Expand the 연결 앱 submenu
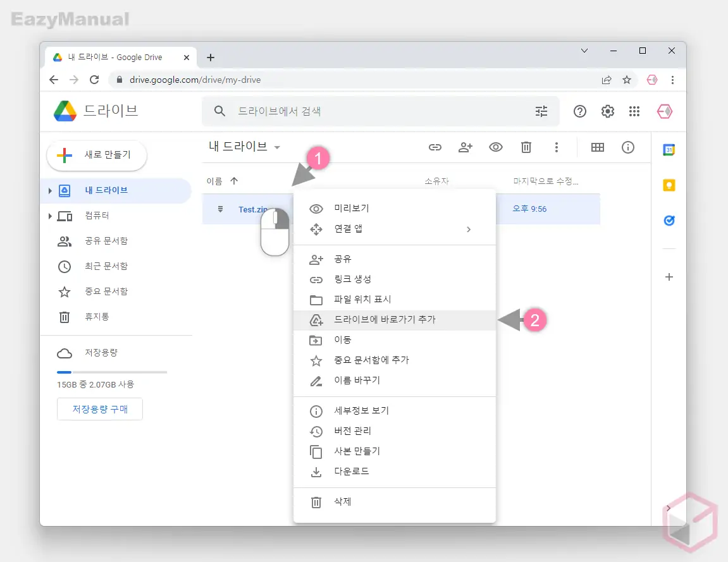This screenshot has width=728, height=562. point(354,229)
